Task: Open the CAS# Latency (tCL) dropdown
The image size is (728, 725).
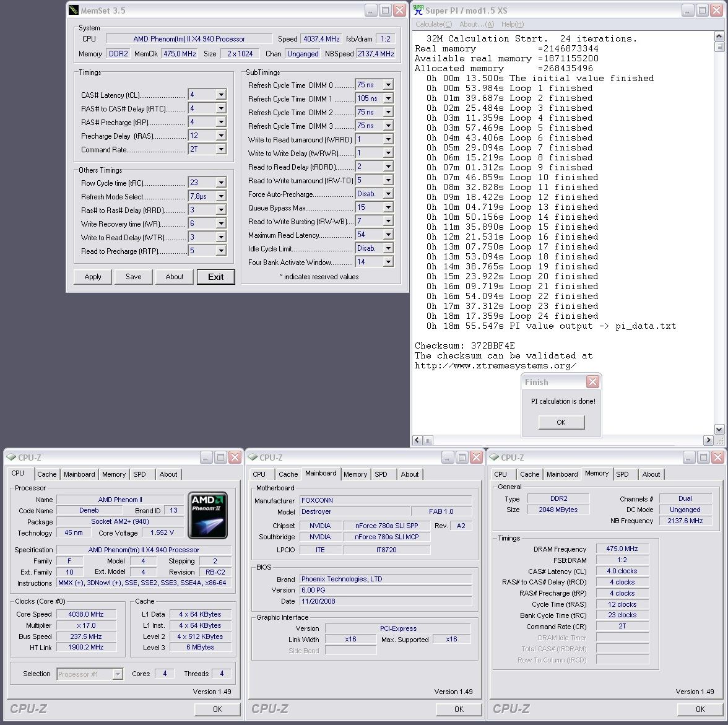Action: [x=221, y=95]
